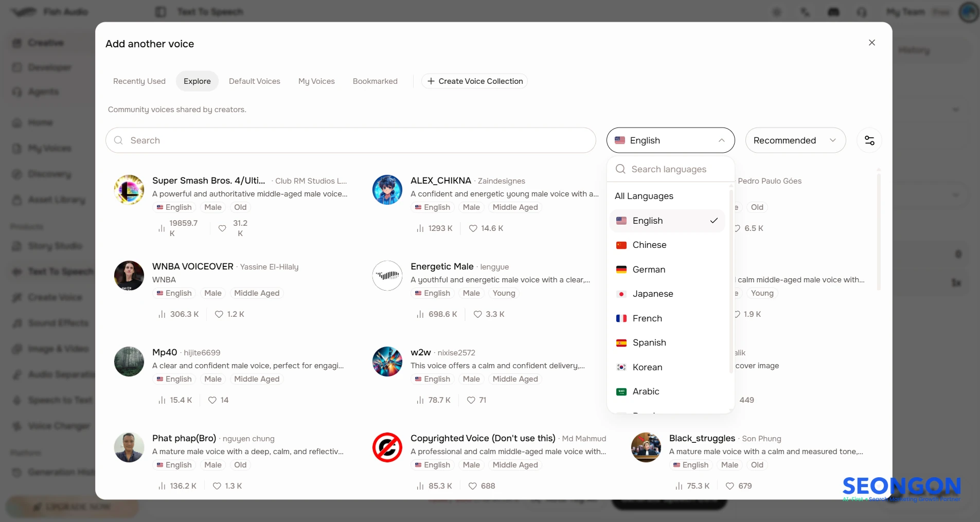This screenshot has width=980, height=522.
Task: Click the plus icon in Create Voice Collection
Action: click(x=431, y=81)
